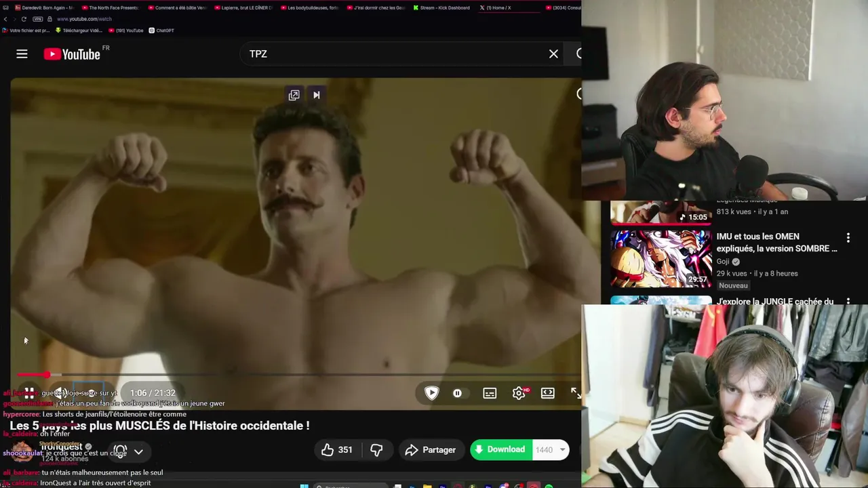
Task: Switch to Lapierre, brut LE DÎNER tab
Action: click(242, 7)
